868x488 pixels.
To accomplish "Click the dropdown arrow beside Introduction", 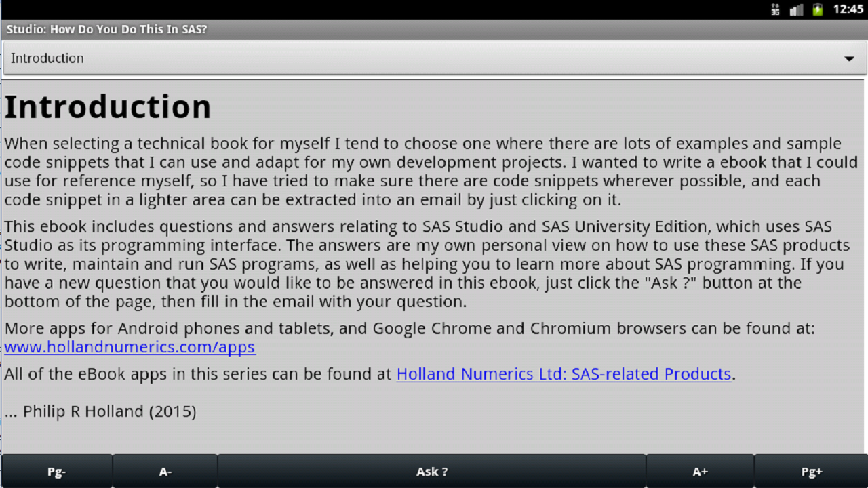I will 849,59.
